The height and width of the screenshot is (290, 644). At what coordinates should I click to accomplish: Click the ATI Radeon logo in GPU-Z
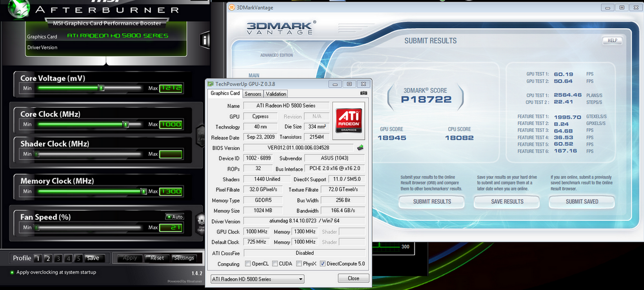(349, 120)
